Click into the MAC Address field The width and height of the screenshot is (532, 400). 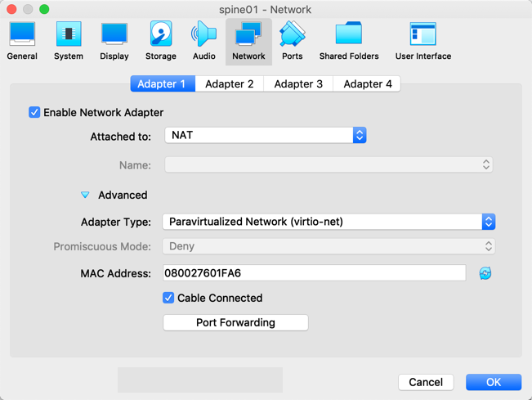point(315,273)
